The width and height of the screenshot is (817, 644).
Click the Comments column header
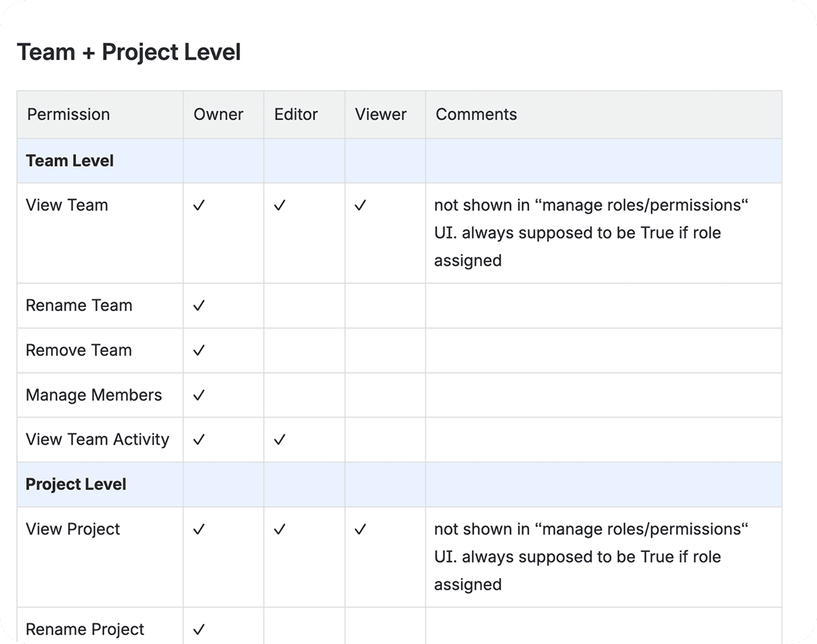click(476, 114)
